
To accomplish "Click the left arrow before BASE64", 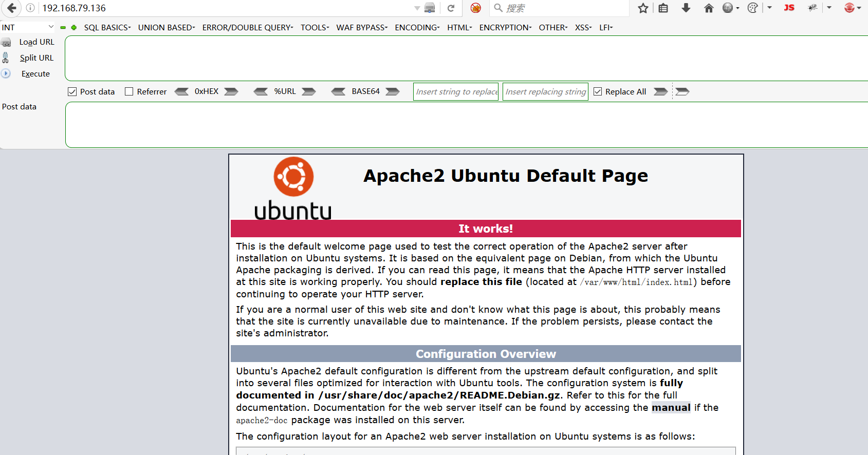I will pyautogui.click(x=338, y=91).
